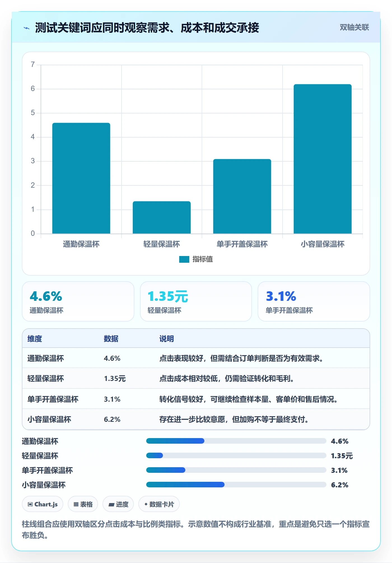Screen dimensions: 392x563
Task: Click the 轻量保温杯 progress bar
Action: click(236, 455)
